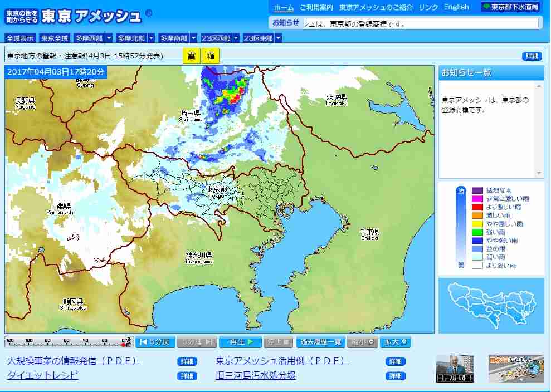Select the 多摩北部 area tab
551x392 pixels.
point(131,38)
